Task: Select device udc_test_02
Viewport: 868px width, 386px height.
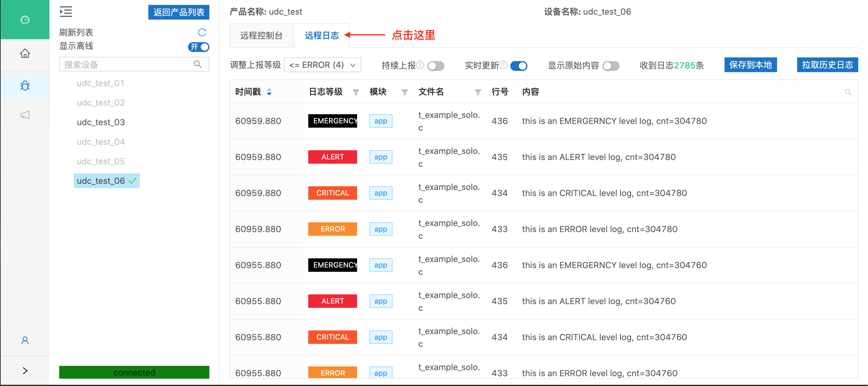Action: click(x=100, y=103)
